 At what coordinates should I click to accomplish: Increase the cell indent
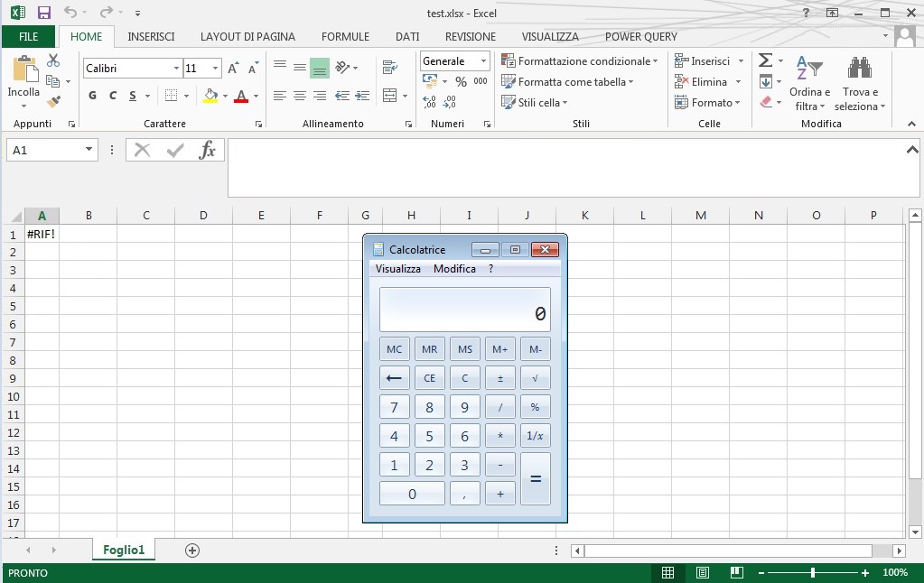[x=362, y=96]
